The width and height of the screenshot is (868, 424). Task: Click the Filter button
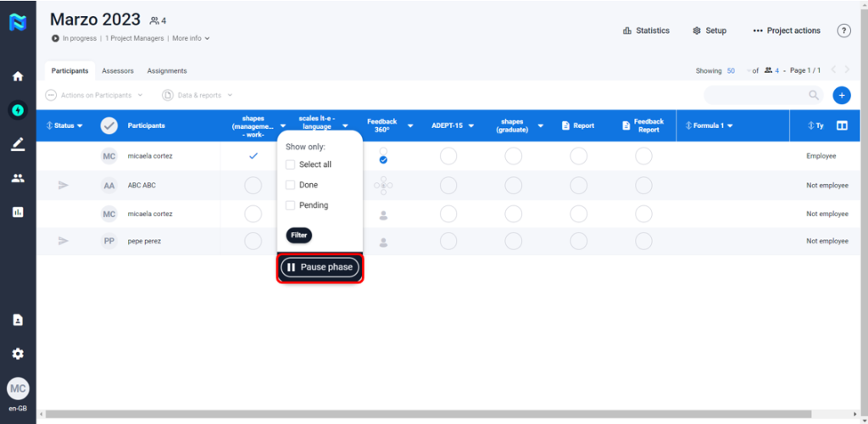(x=299, y=235)
